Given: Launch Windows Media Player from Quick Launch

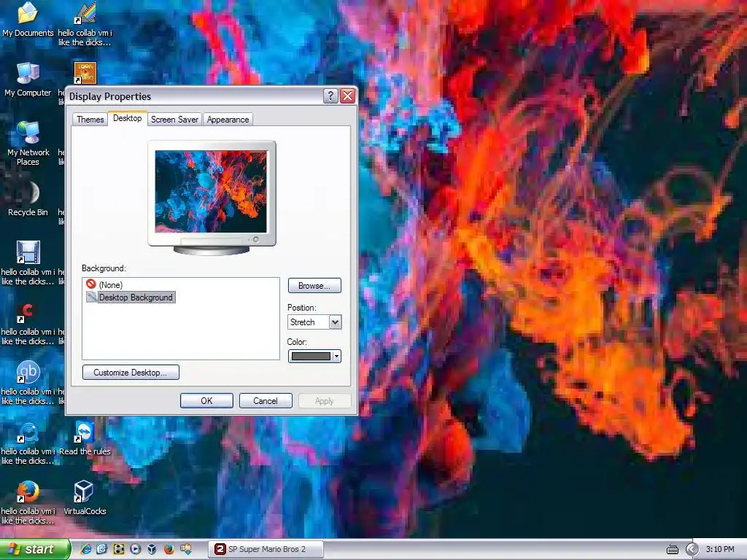Looking at the screenshot, I should (135, 549).
